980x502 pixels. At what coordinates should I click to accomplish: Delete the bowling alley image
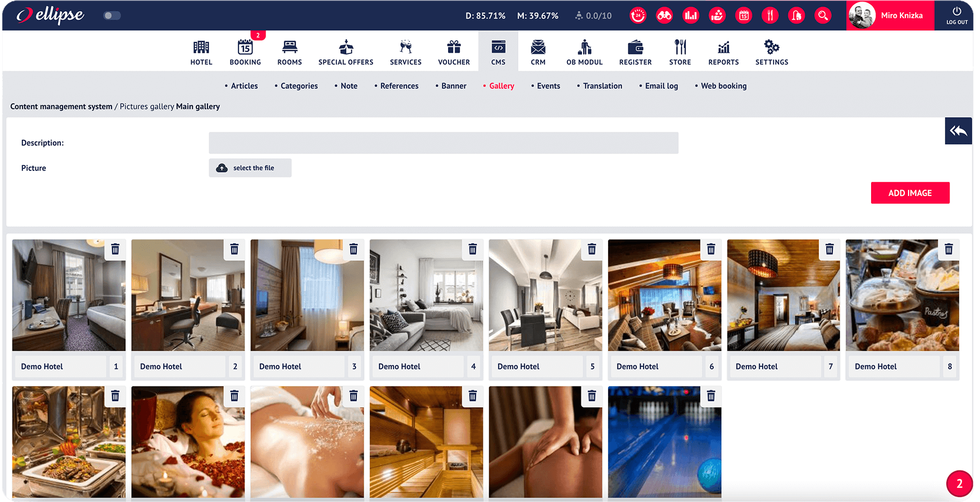[710, 396]
